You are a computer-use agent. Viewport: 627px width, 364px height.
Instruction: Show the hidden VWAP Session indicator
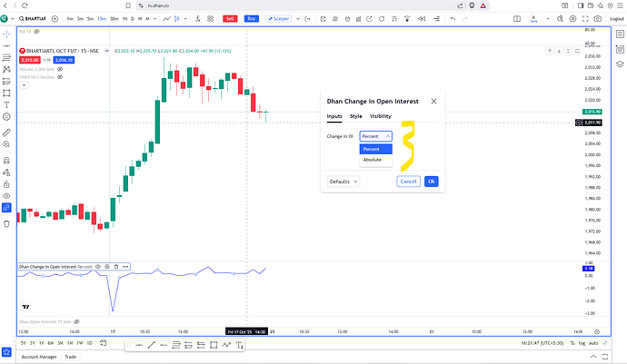click(60, 77)
